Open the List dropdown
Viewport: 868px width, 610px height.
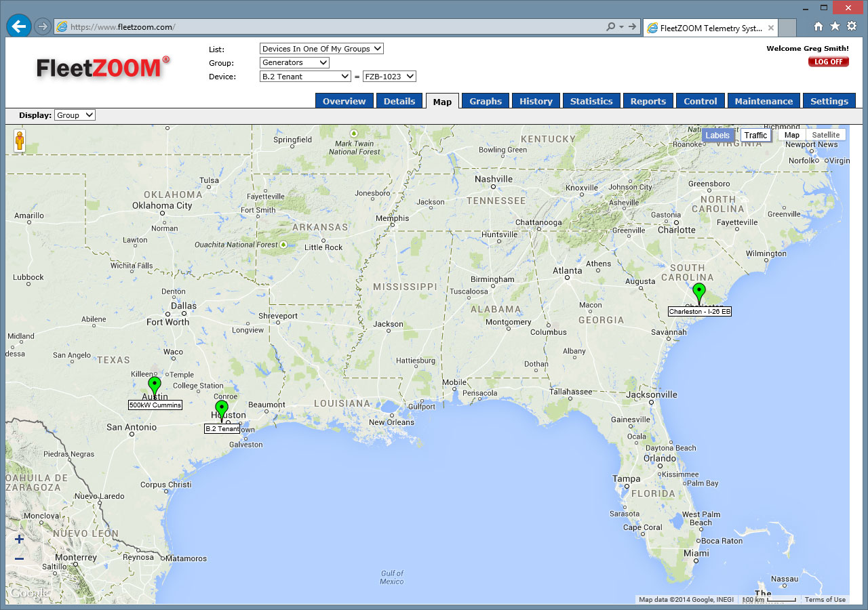point(321,49)
